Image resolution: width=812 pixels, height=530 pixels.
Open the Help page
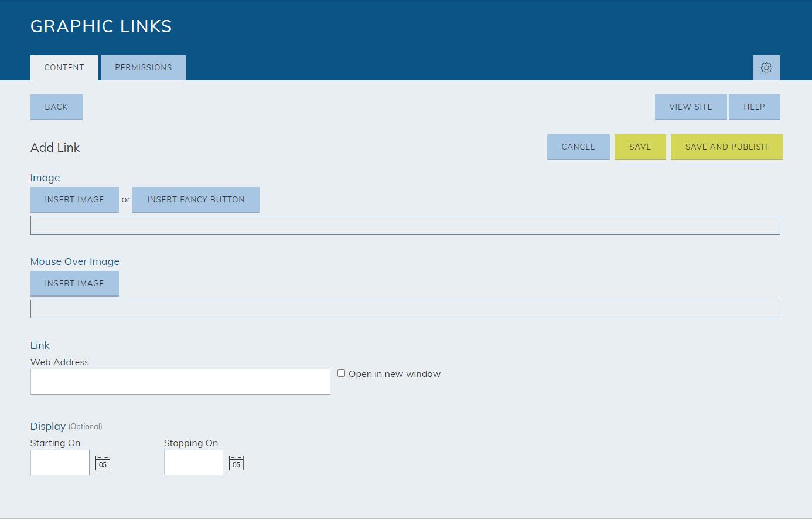(x=755, y=107)
